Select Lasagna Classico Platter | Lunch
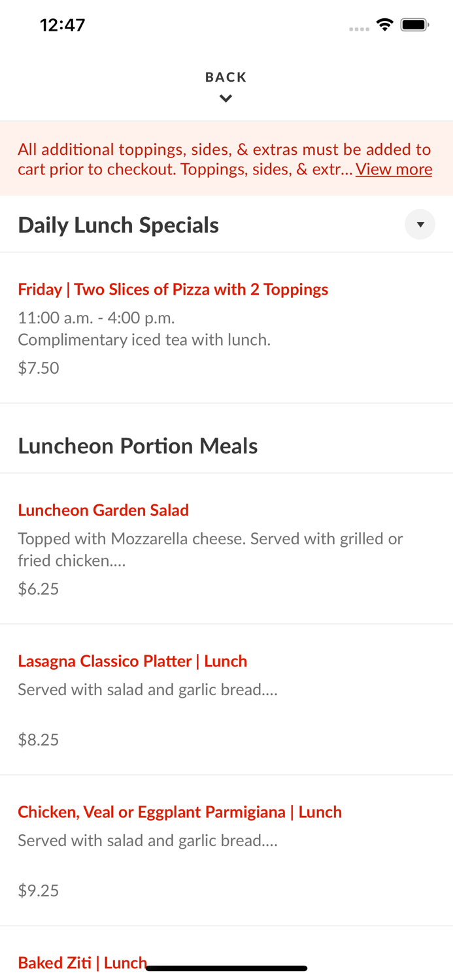Screen dimensions: 453x980 click(x=133, y=661)
